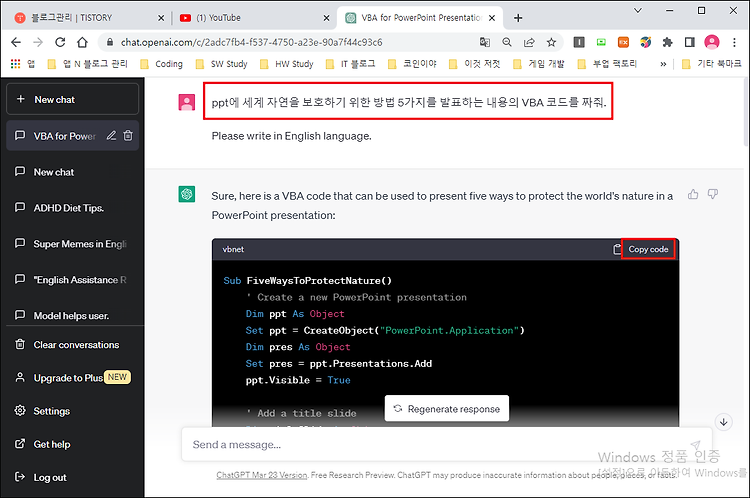Open the Coding bookmarks folder

click(162, 64)
